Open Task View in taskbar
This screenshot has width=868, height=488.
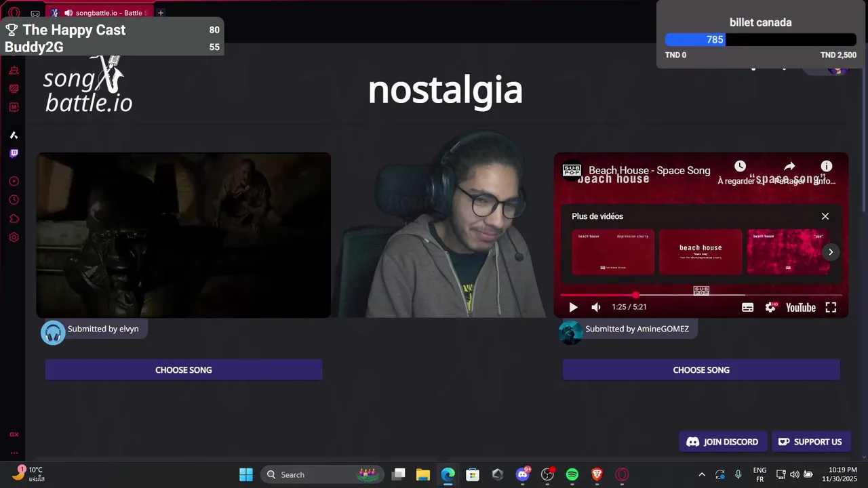(x=399, y=474)
